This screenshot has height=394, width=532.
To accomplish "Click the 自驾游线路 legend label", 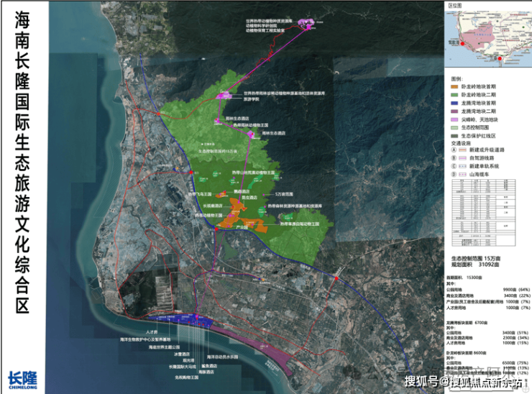I will coord(482,157).
